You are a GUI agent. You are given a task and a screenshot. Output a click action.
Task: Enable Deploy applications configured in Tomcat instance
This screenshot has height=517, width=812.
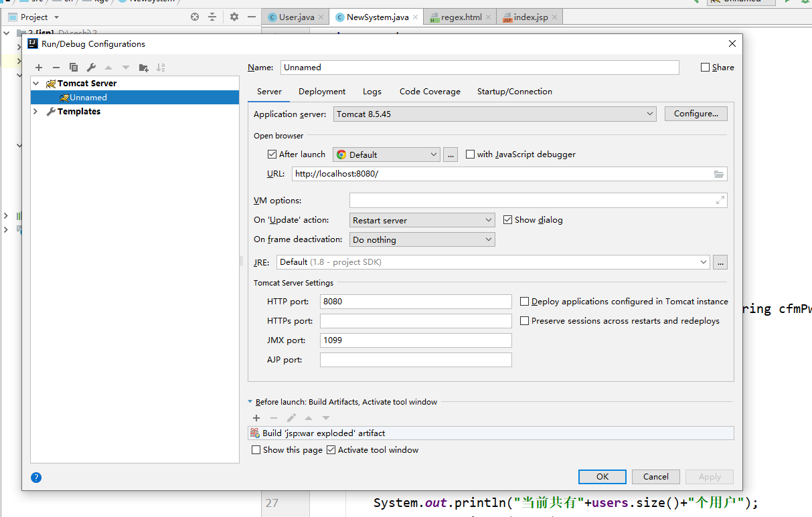tap(525, 302)
